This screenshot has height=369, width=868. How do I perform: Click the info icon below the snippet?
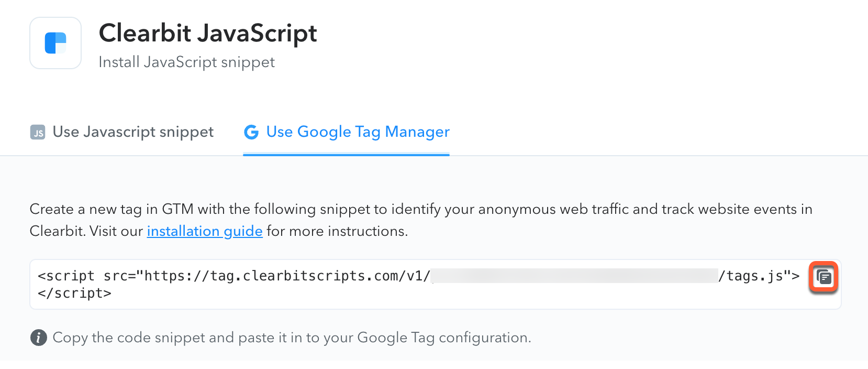tap(38, 338)
